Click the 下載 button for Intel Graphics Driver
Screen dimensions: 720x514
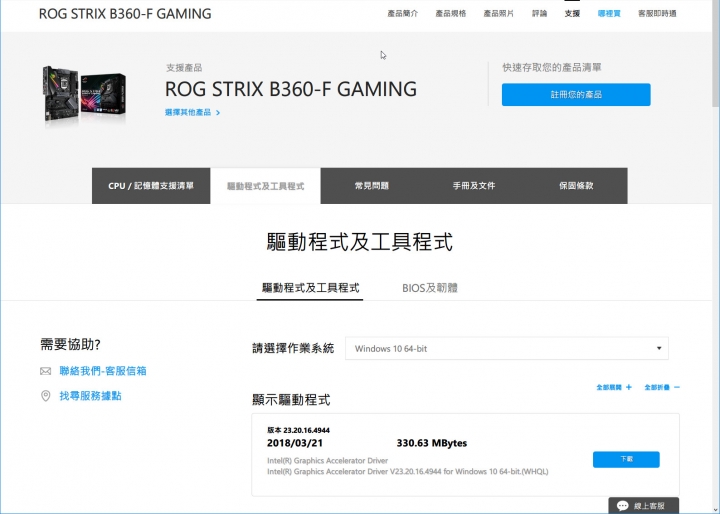(626, 459)
